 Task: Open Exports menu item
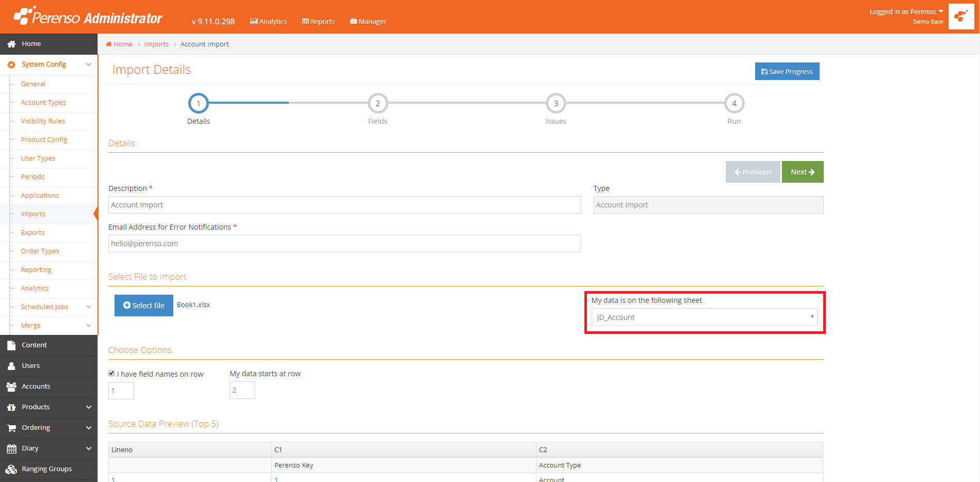pyautogui.click(x=32, y=233)
